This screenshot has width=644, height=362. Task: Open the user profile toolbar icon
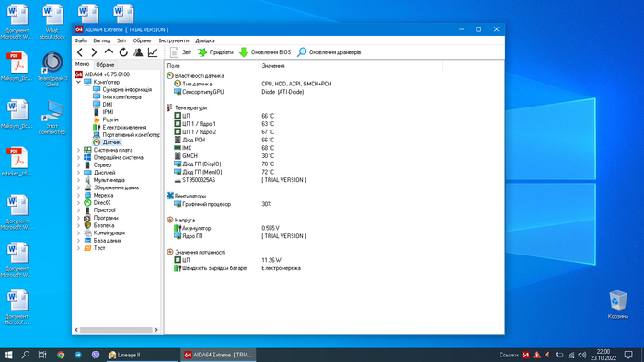[138, 52]
